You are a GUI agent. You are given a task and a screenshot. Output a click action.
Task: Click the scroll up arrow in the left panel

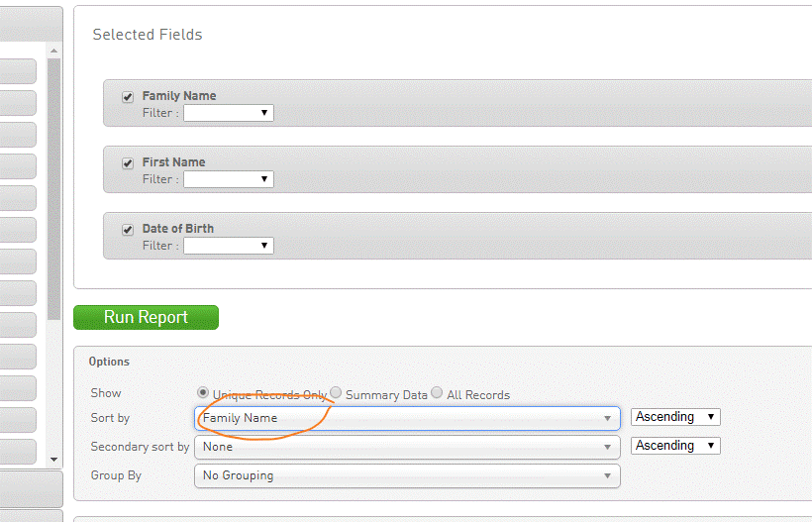pyautogui.click(x=54, y=51)
